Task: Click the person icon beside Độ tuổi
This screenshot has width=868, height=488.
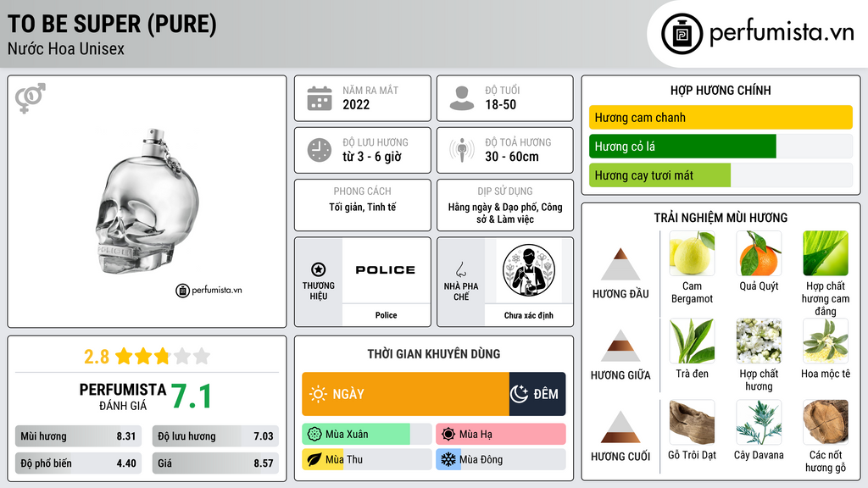Action: point(462,98)
